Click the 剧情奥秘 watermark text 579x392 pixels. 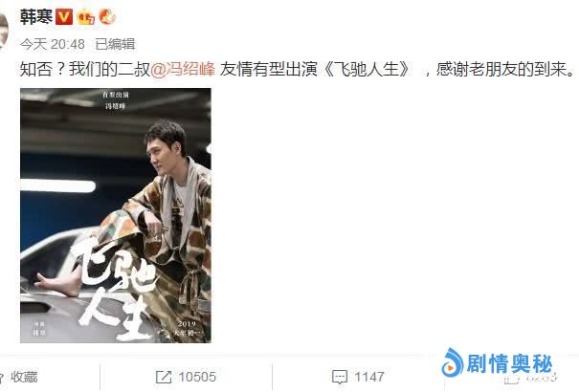click(x=509, y=363)
